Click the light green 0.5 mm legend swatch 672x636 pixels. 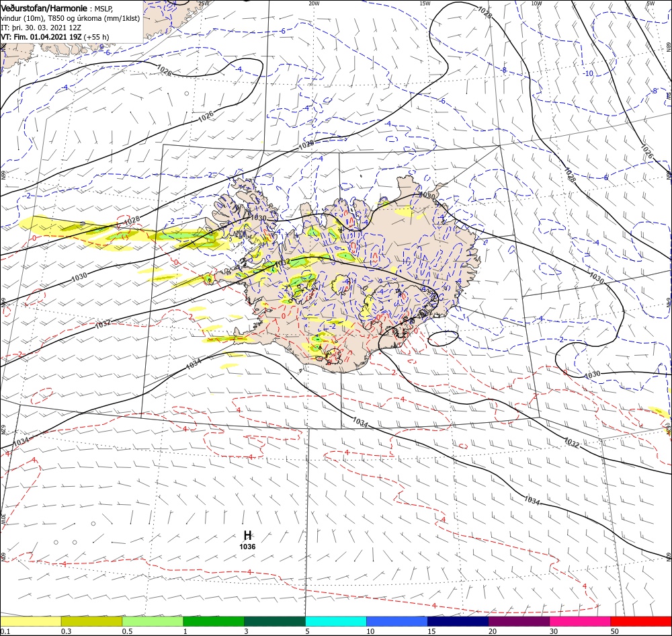point(153,621)
